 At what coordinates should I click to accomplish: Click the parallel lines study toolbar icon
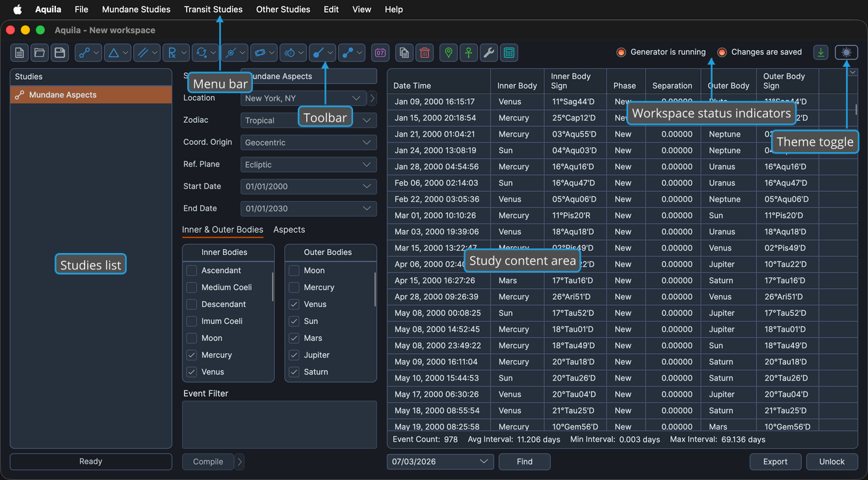click(147, 53)
